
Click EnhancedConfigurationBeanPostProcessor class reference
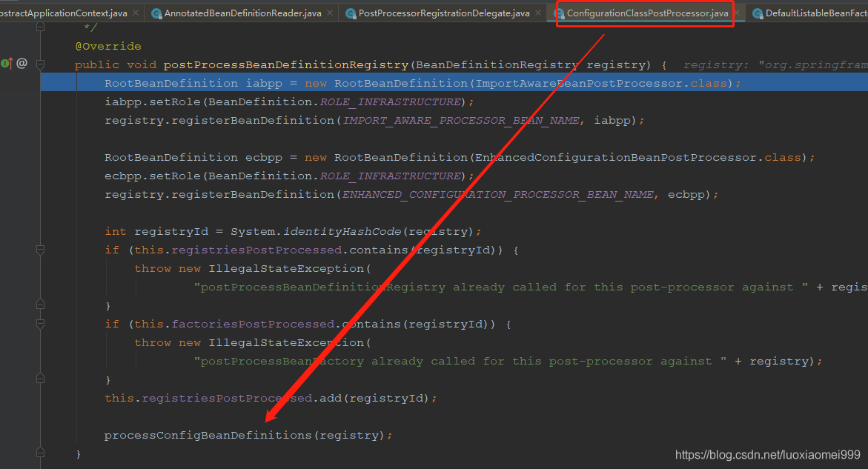click(x=616, y=158)
